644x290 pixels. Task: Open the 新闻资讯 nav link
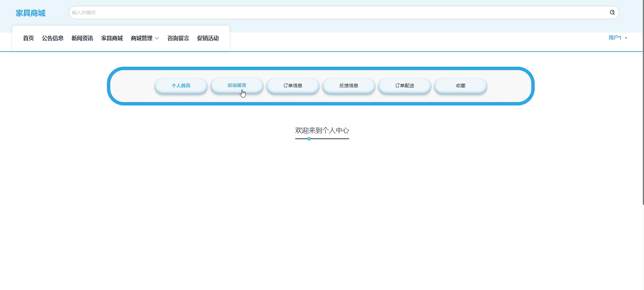pyautogui.click(x=82, y=38)
